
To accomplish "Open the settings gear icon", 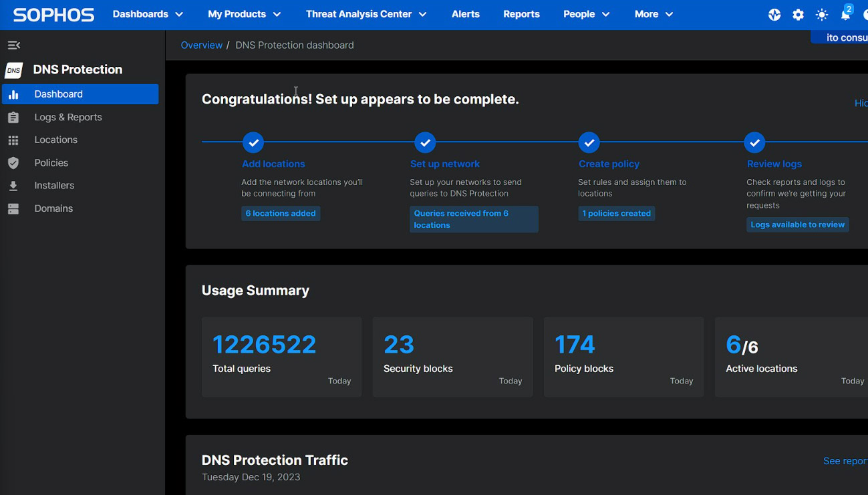I will click(x=799, y=15).
